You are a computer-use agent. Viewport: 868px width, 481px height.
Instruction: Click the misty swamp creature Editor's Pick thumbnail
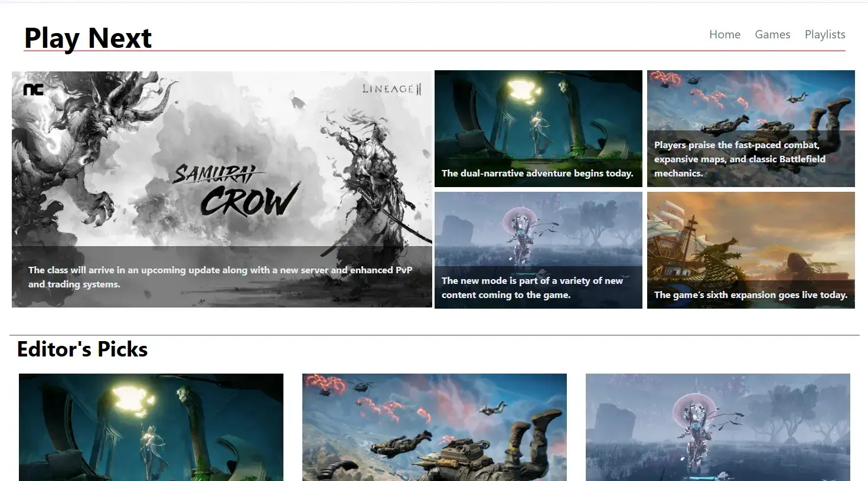coord(717,427)
